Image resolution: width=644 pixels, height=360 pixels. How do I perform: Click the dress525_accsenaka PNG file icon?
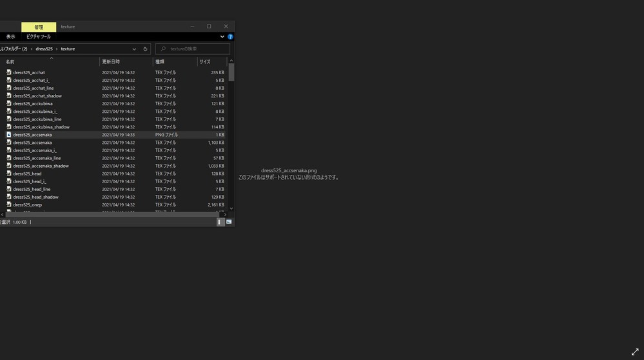tap(9, 135)
